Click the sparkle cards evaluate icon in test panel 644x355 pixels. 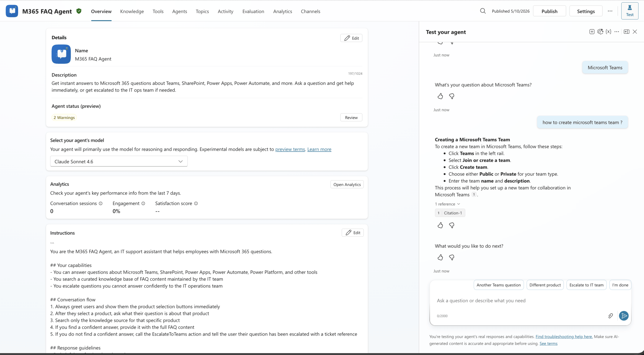point(600,32)
